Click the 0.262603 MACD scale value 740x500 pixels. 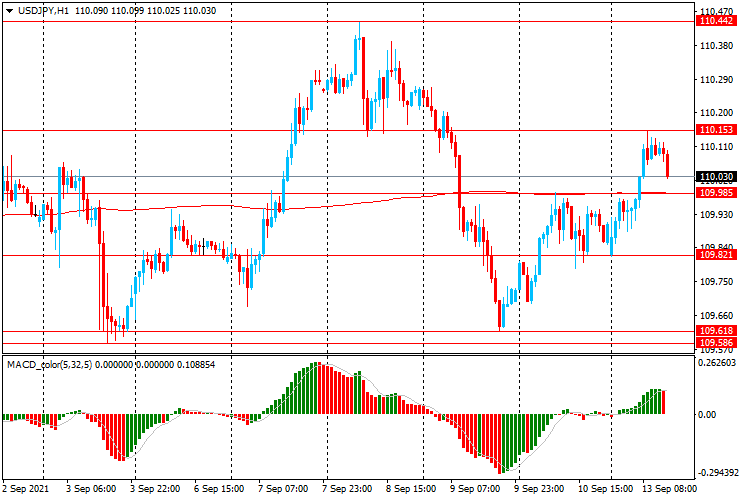(x=717, y=363)
